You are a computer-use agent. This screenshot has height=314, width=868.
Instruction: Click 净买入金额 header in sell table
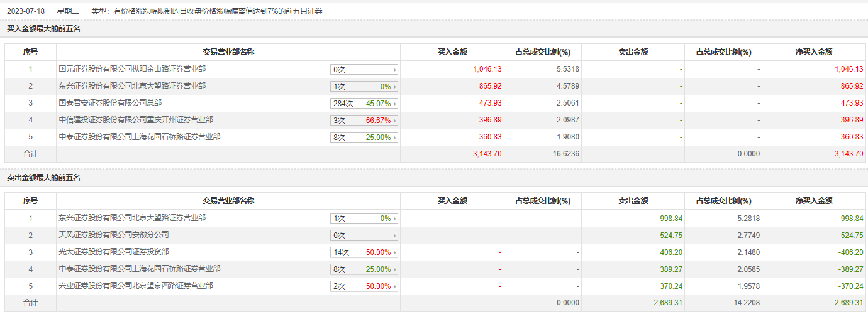(814, 201)
